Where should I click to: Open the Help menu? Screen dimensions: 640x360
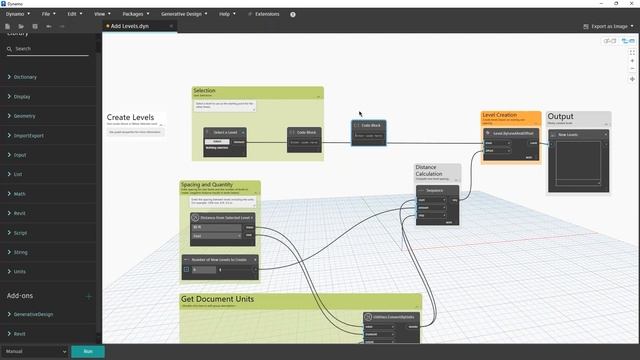(227, 14)
